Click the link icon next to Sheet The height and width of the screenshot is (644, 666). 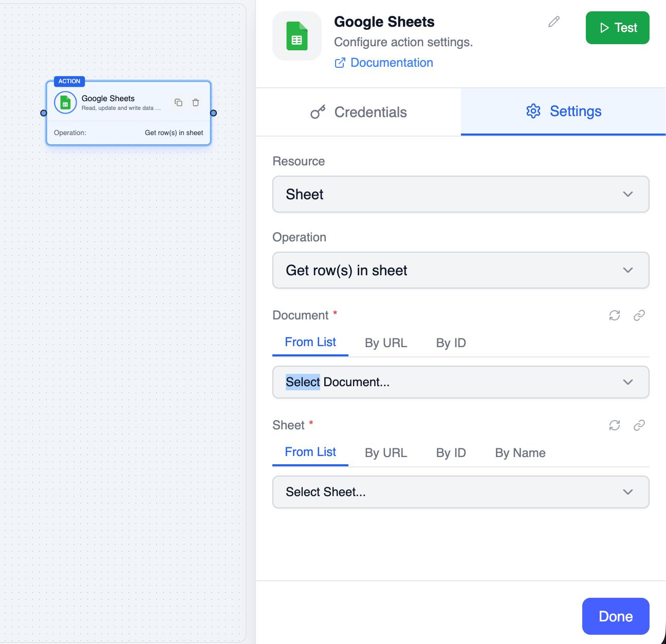pyautogui.click(x=639, y=425)
